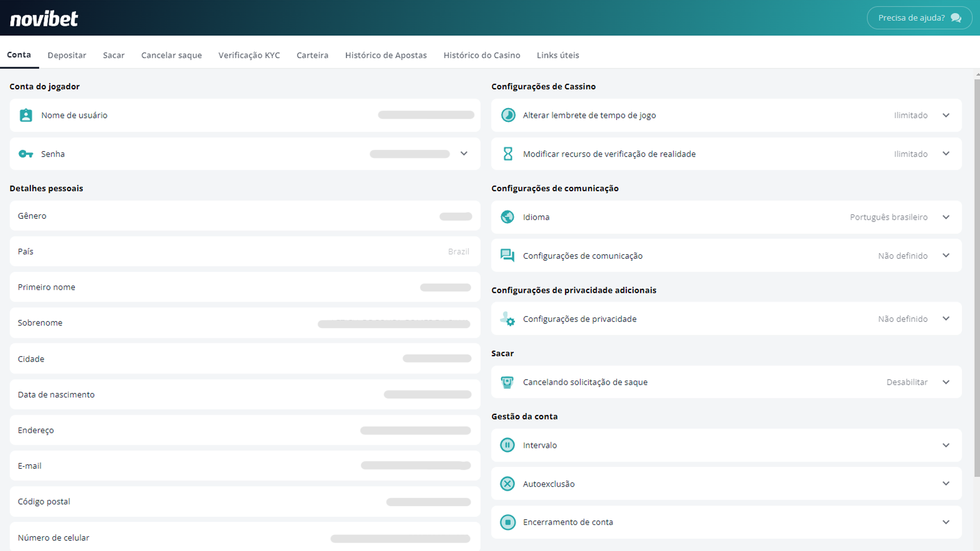980x551 pixels.
Task: Expand the Encerramento de conta chevron
Action: [x=946, y=522]
